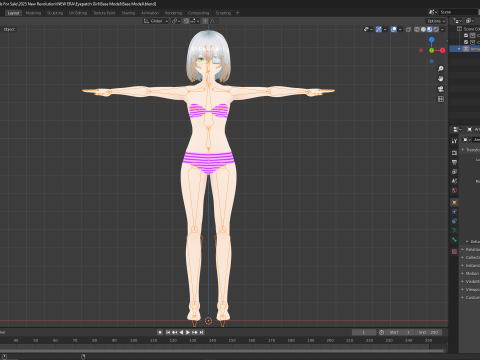Open the Scene properties tab
This screenshot has width=480, height=360.
point(454,181)
